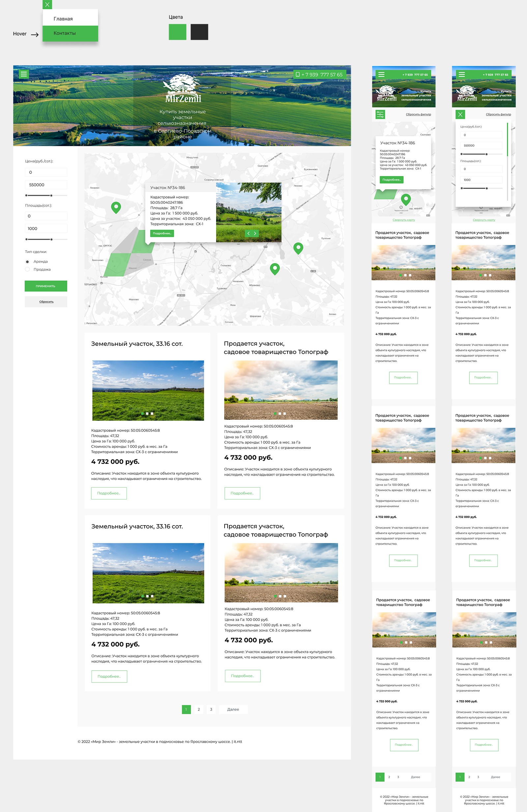This screenshot has height=812, width=527.
Task: Click the green ПРИМЕНИТЬ filter button
Action: [46, 286]
